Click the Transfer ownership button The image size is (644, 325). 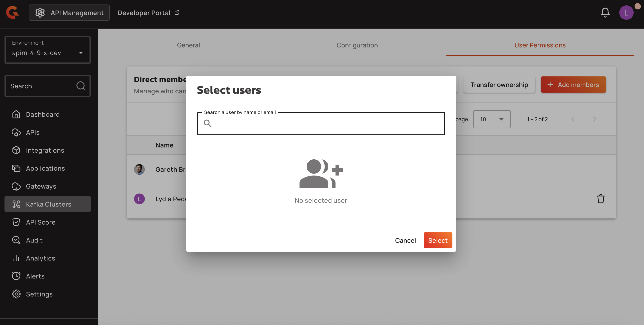499,85
